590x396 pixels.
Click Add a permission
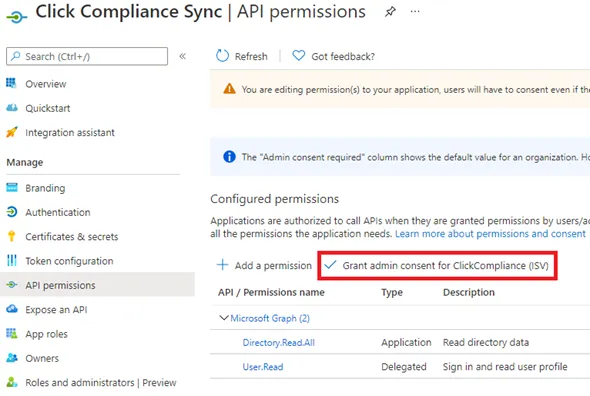273,265
